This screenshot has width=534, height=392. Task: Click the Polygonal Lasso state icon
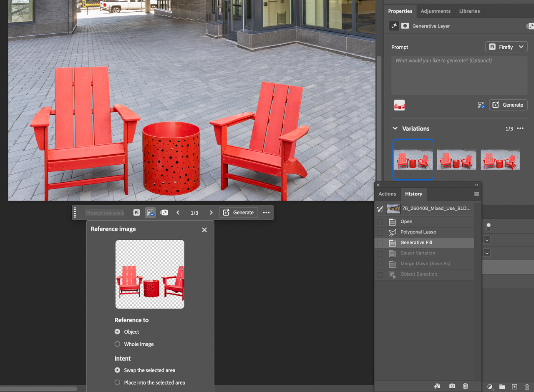[x=392, y=232]
